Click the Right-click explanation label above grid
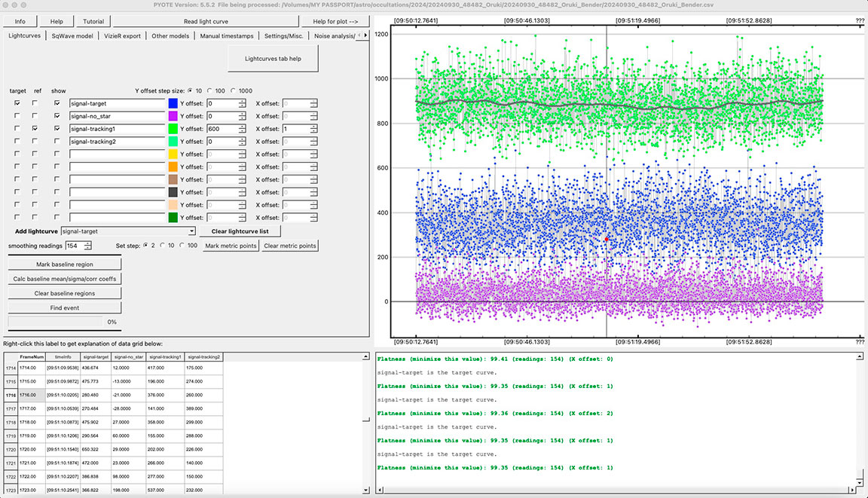The width and height of the screenshot is (868, 498). click(x=83, y=344)
